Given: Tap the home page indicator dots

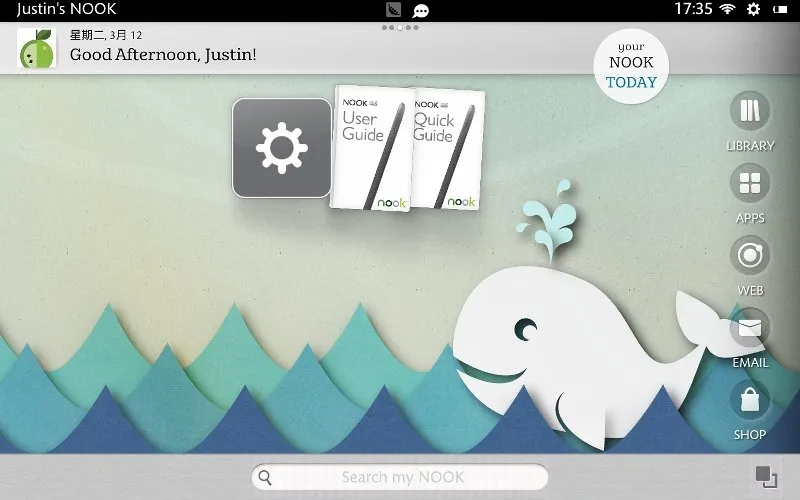Looking at the screenshot, I should 400,28.
